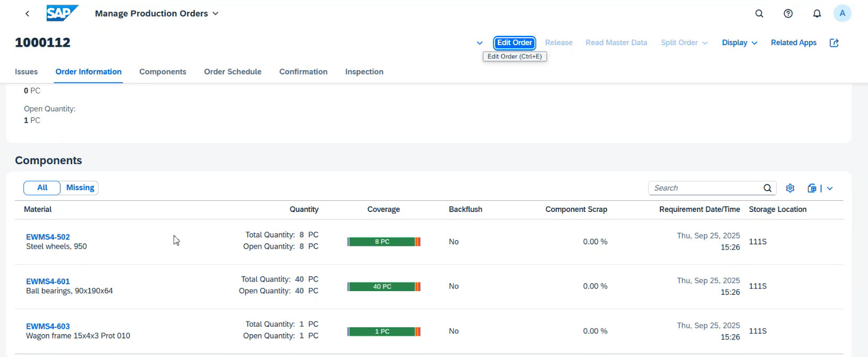Open table settings gear icon
The image size is (868, 357).
point(790,188)
